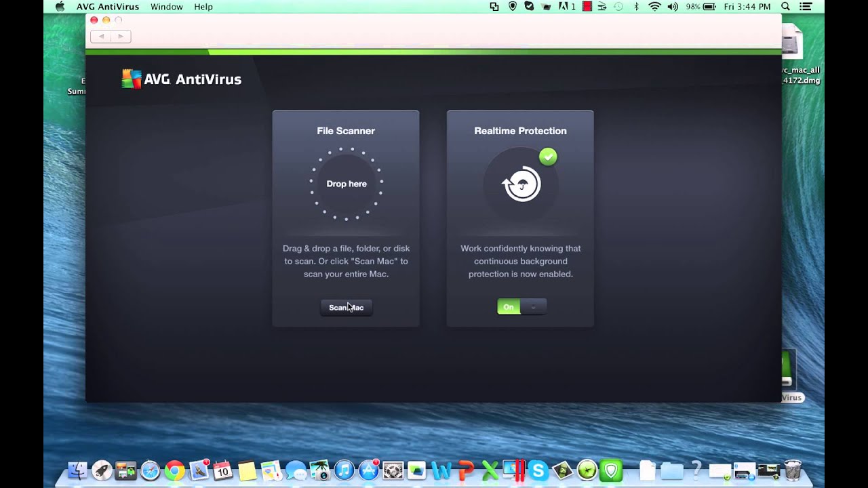Toggle Realtime Protection On switch
The height and width of the screenshot is (488, 868).
(521, 307)
